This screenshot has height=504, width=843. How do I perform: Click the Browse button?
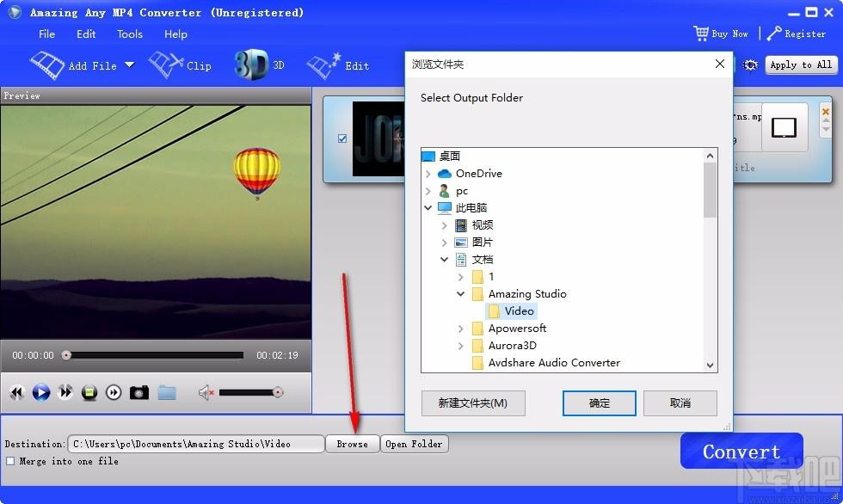pos(352,444)
